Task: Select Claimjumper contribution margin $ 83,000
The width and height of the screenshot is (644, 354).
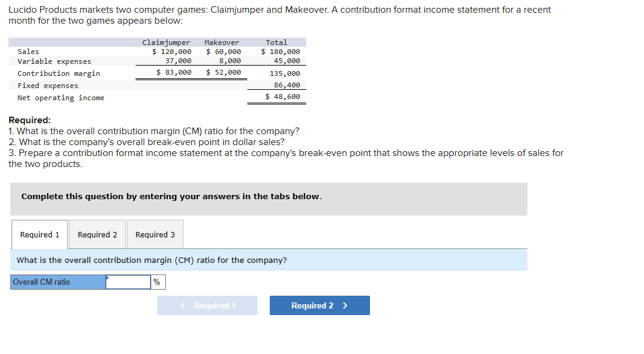Action: (174, 72)
